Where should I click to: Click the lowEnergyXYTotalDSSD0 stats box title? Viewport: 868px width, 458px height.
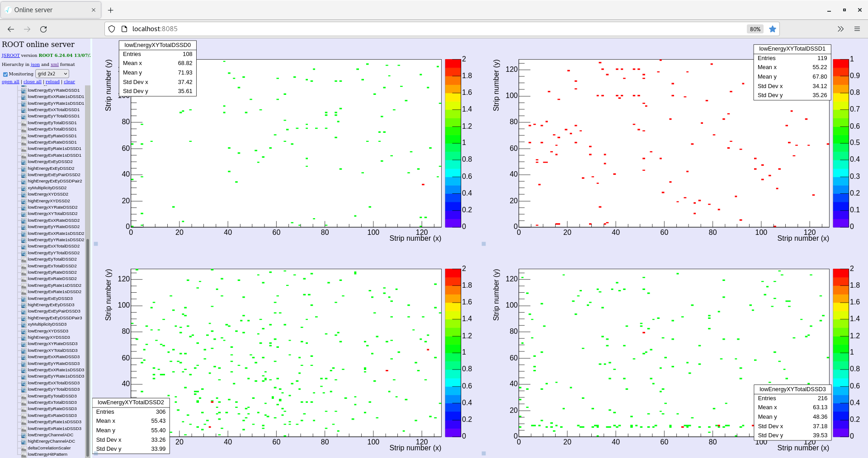[158, 45]
